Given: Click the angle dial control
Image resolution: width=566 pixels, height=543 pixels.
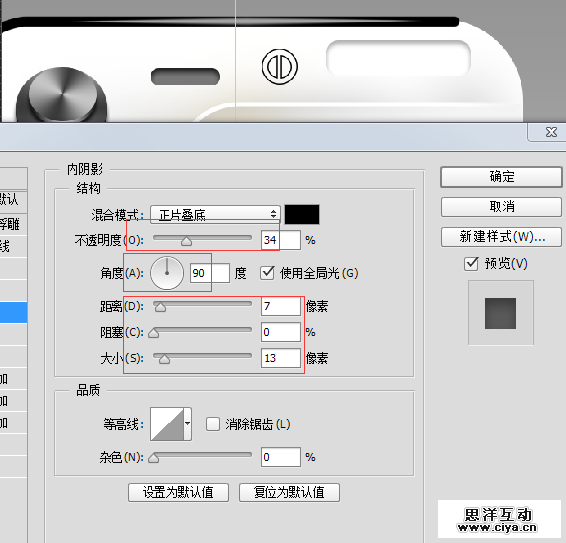Looking at the screenshot, I should tap(167, 273).
